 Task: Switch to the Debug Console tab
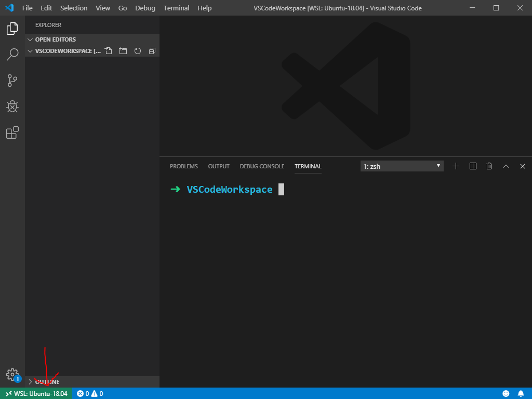pos(262,166)
